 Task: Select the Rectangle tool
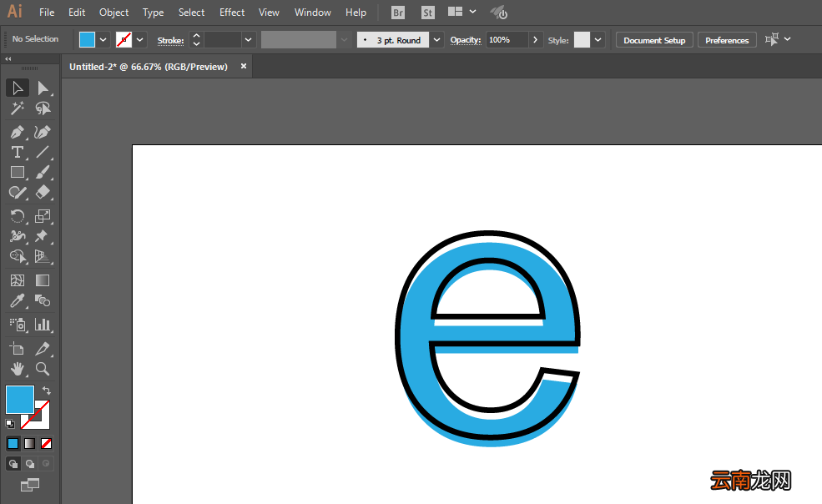pyautogui.click(x=18, y=172)
